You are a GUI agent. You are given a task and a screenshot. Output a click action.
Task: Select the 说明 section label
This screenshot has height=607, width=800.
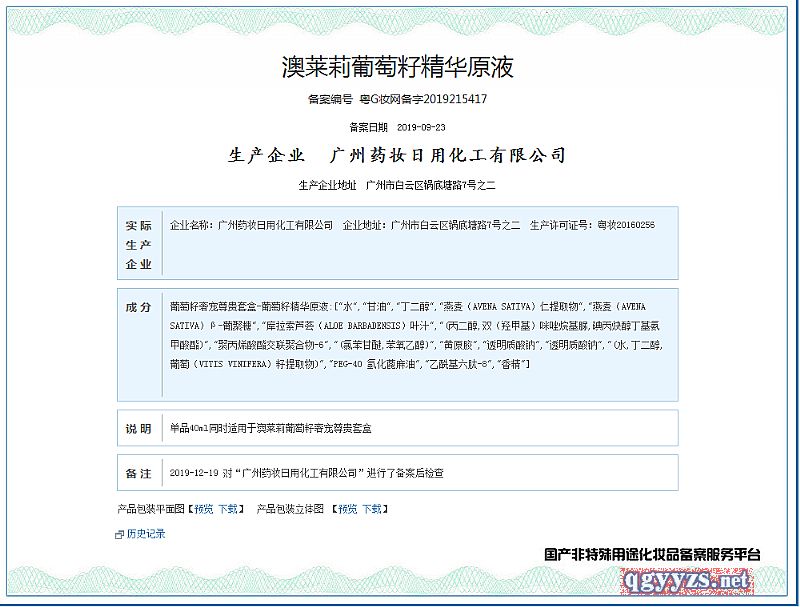coord(138,429)
